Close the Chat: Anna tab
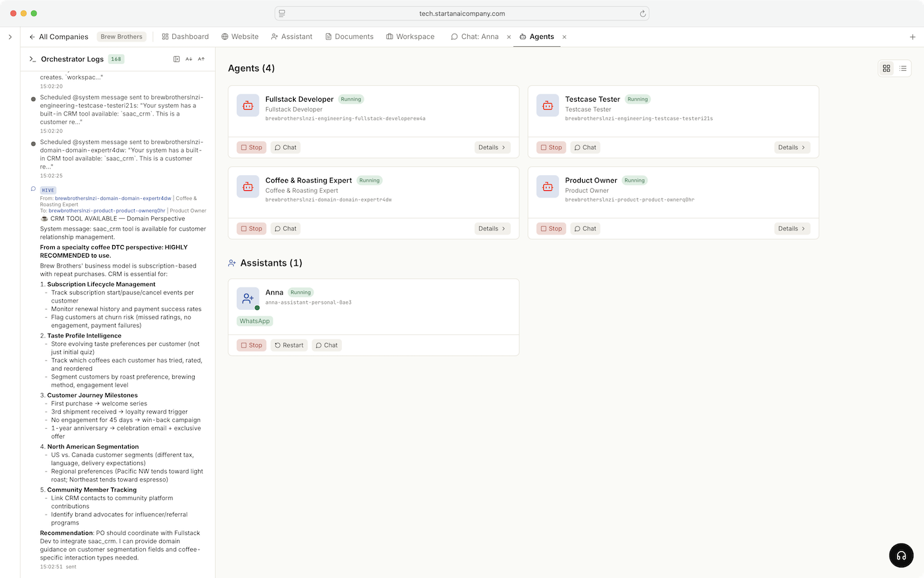924x578 pixels. pos(509,37)
